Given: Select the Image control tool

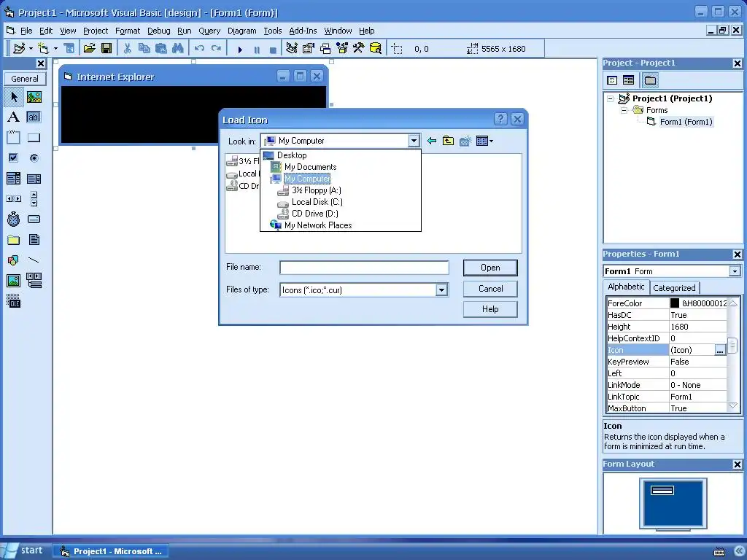Looking at the screenshot, I should coord(14,281).
